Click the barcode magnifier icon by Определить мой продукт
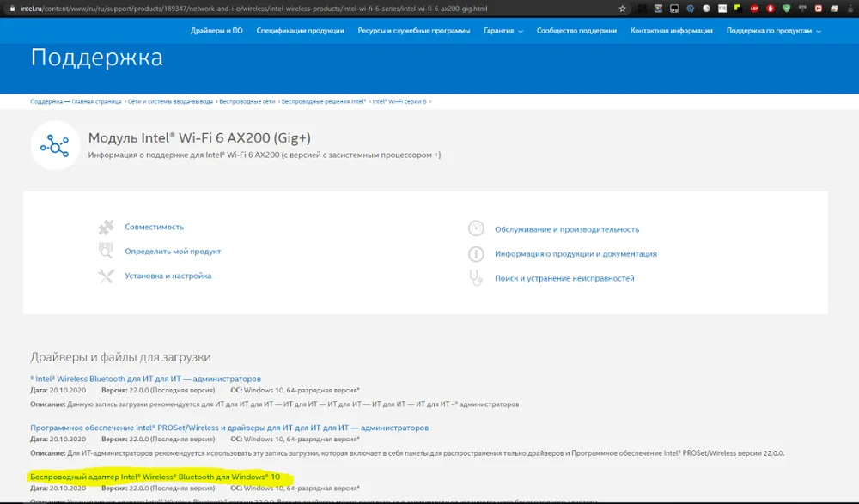The height and width of the screenshot is (504, 859). 106,251
